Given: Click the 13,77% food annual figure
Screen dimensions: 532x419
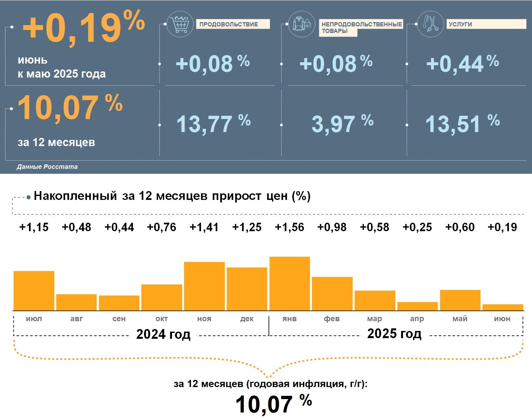Looking at the screenshot, I should coord(213,124).
